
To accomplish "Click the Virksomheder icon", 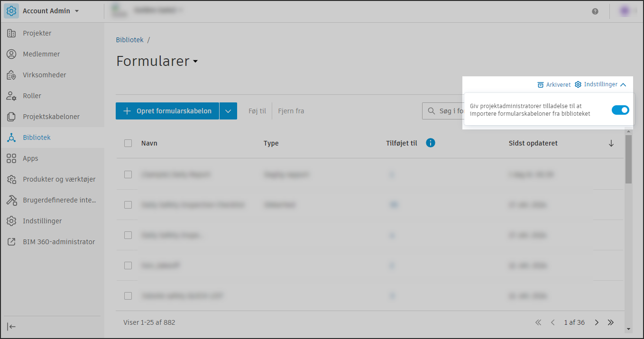I will [x=11, y=75].
